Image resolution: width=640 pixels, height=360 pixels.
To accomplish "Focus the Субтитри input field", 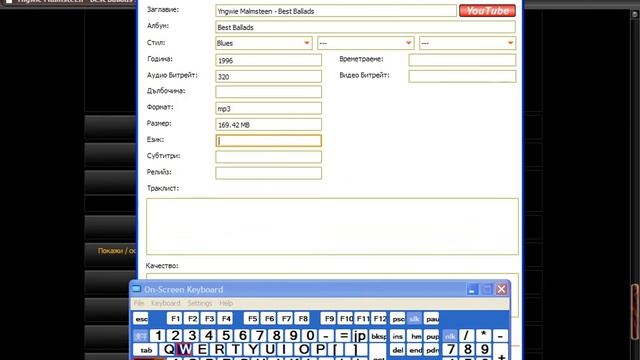I will [x=269, y=157].
